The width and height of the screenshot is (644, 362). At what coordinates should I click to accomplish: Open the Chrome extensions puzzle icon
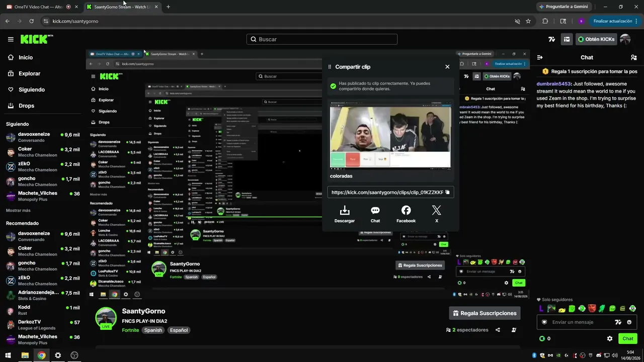pos(545,21)
